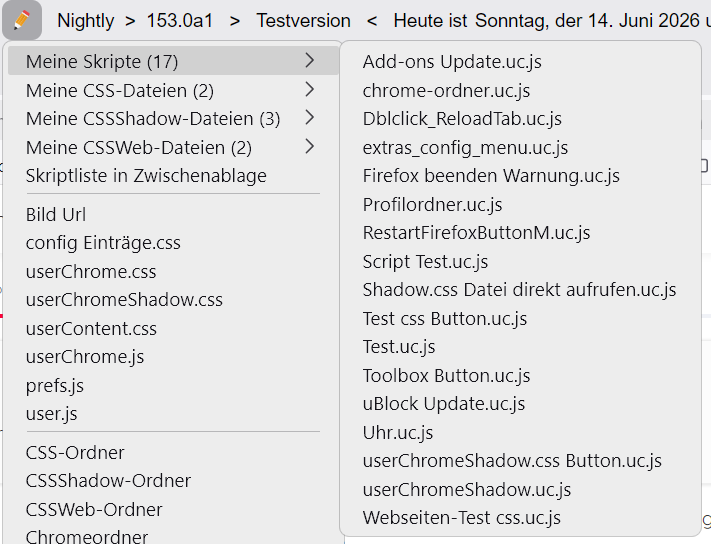Choose the Bild Url menu entry
Viewport: 711px width, 544px height.
coord(173,214)
